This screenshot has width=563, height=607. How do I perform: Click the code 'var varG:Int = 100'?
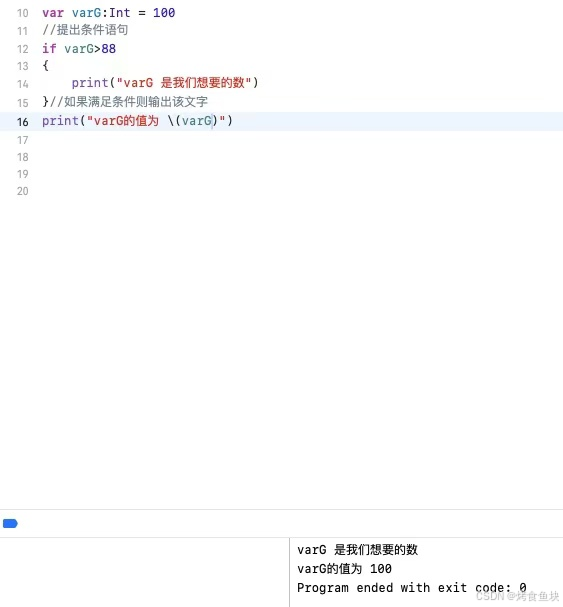[109, 13]
